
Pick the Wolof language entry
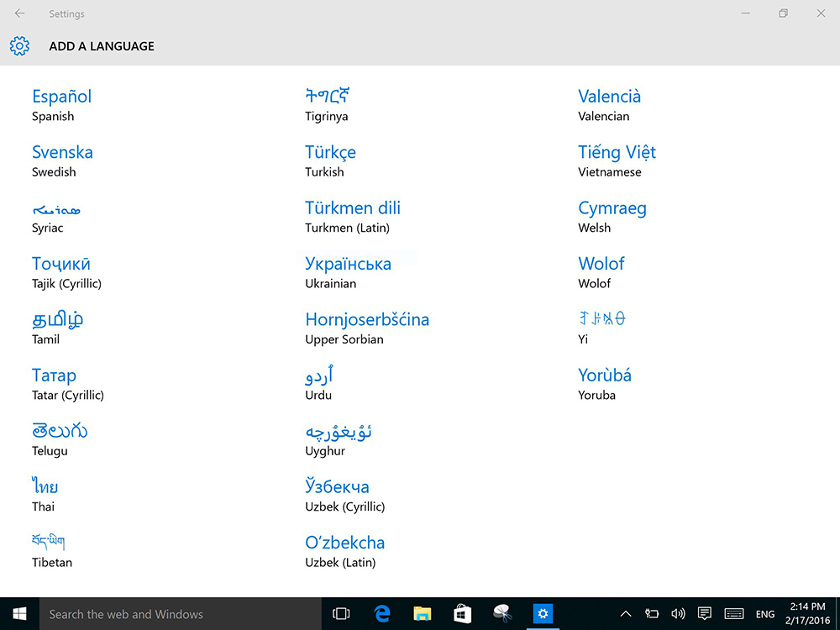(x=601, y=272)
